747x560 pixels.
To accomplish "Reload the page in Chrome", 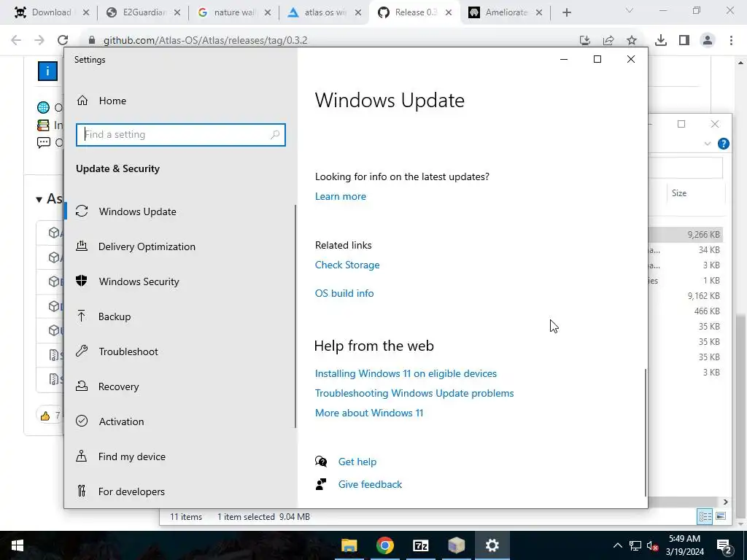I will [x=63, y=41].
